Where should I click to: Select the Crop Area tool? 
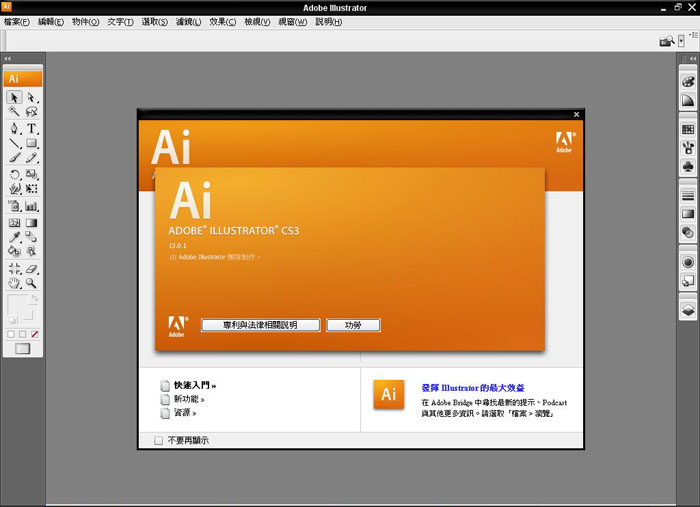pyautogui.click(x=14, y=268)
